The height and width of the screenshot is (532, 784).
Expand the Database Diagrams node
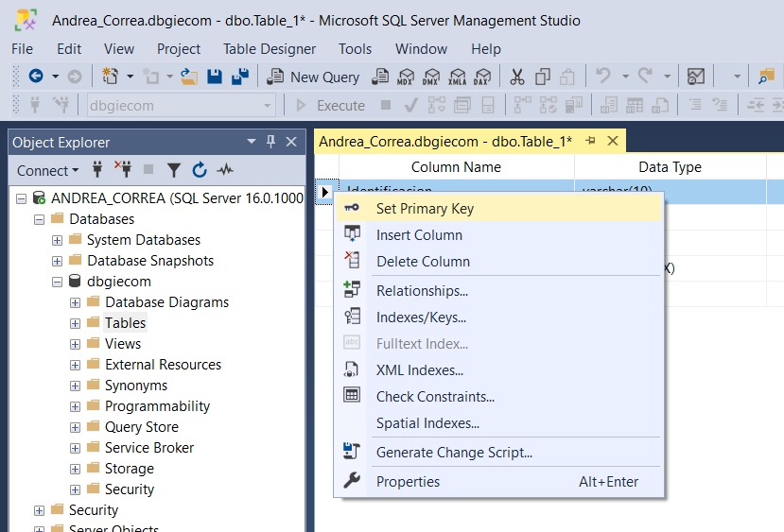tap(75, 303)
